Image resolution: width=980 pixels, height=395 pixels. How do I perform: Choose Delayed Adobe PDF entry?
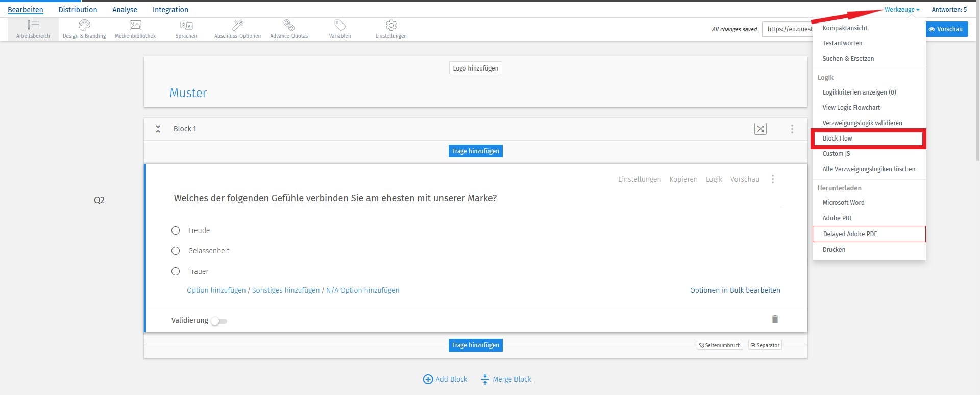[869, 234]
